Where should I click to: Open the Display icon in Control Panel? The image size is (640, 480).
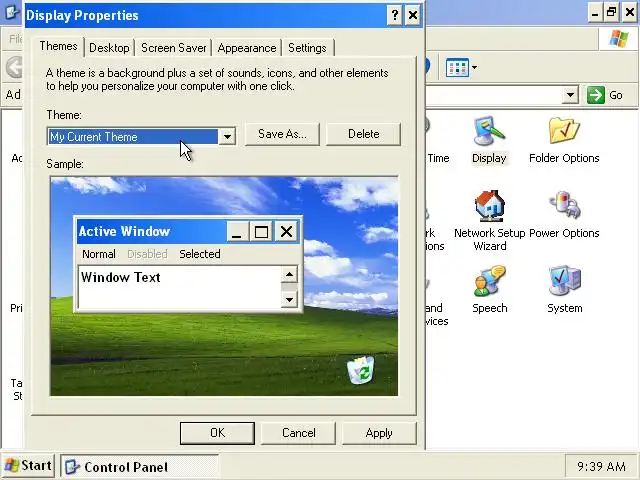click(x=489, y=140)
